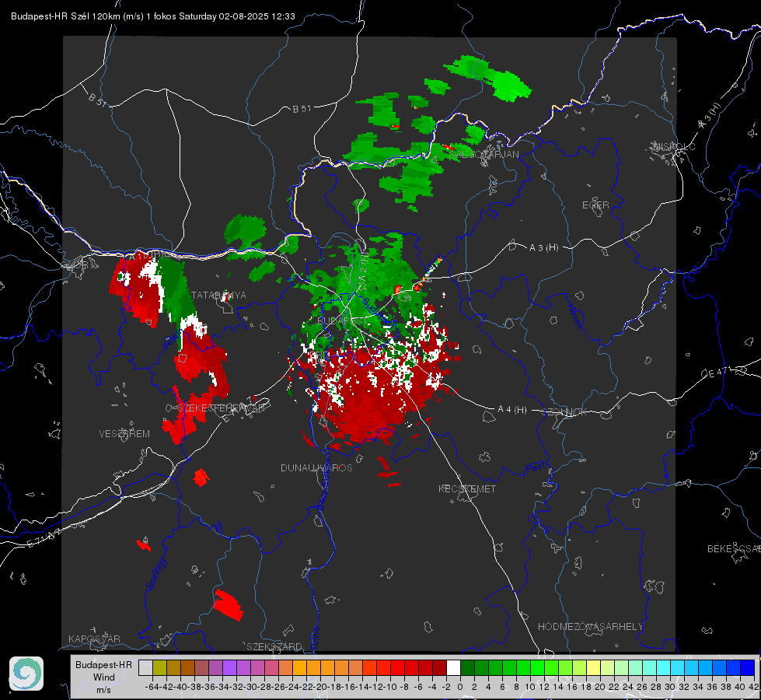The height and width of the screenshot is (700, 761).
Task: Click the bright green echo cluster at top
Action: point(487,78)
